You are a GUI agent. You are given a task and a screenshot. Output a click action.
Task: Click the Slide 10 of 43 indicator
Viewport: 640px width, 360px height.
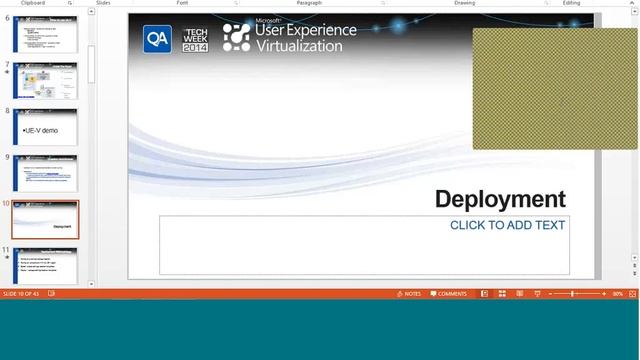[x=21, y=293]
